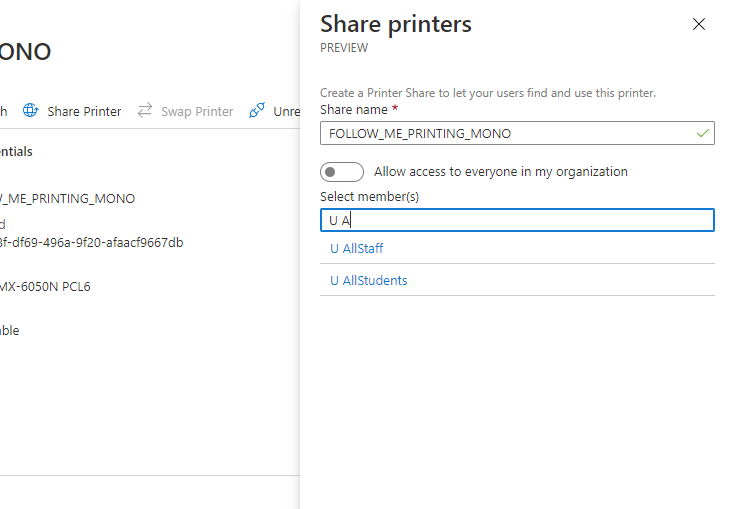Click the globe icon beside Share Printer

point(31,111)
